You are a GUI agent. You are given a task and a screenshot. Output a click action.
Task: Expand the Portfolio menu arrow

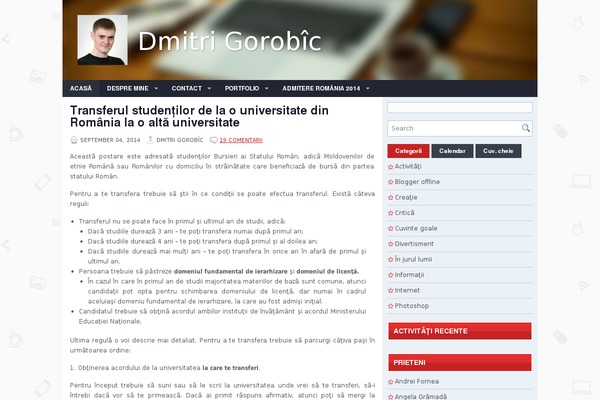pyautogui.click(x=267, y=88)
